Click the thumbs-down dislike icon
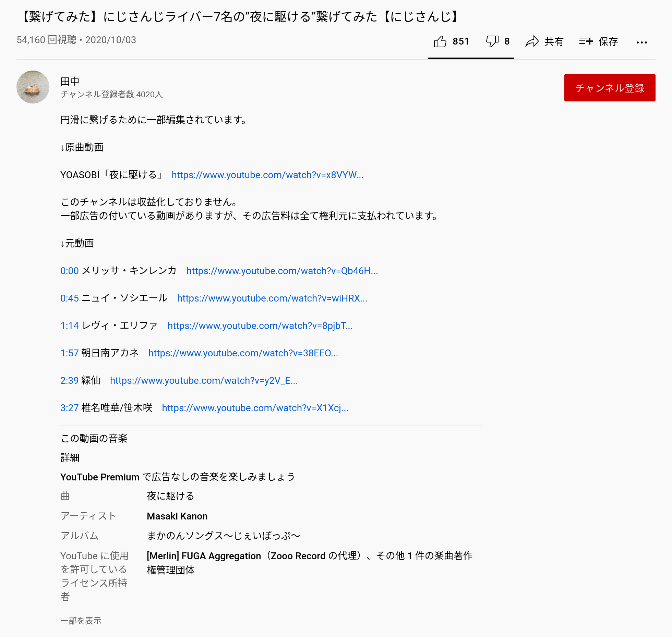Image resolution: width=672 pixels, height=637 pixels. pos(492,41)
